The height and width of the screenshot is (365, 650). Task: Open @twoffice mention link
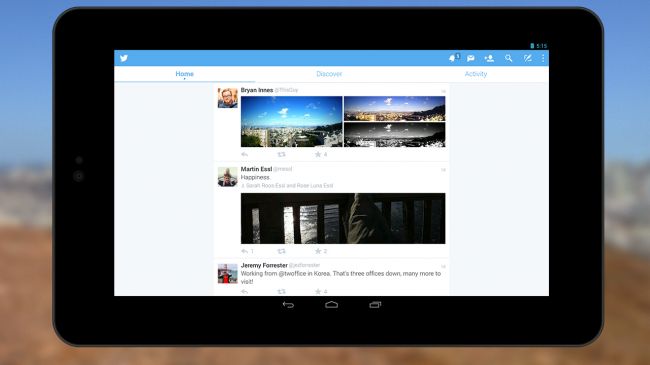[x=292, y=274]
